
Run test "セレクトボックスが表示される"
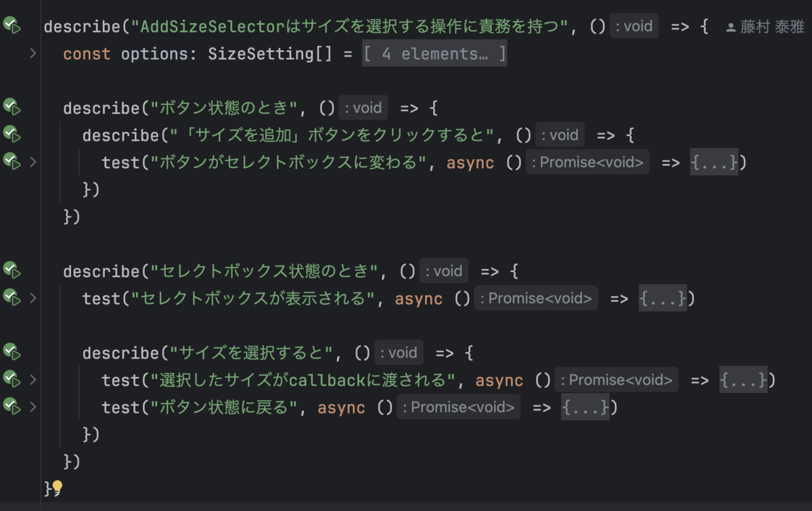pyautogui.click(x=12, y=298)
